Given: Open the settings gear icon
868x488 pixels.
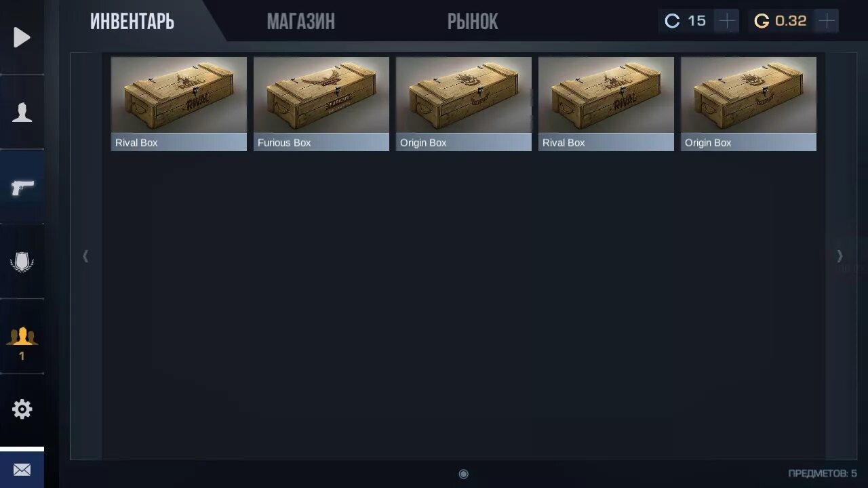Looking at the screenshot, I should pos(22,409).
